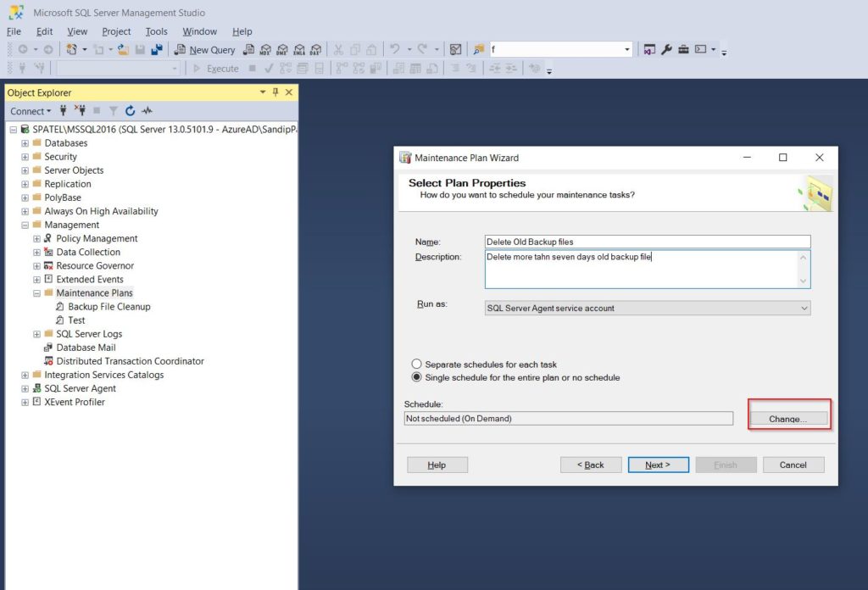This screenshot has height=590, width=868.
Task: Select the Database Mail item
Action: pos(86,348)
